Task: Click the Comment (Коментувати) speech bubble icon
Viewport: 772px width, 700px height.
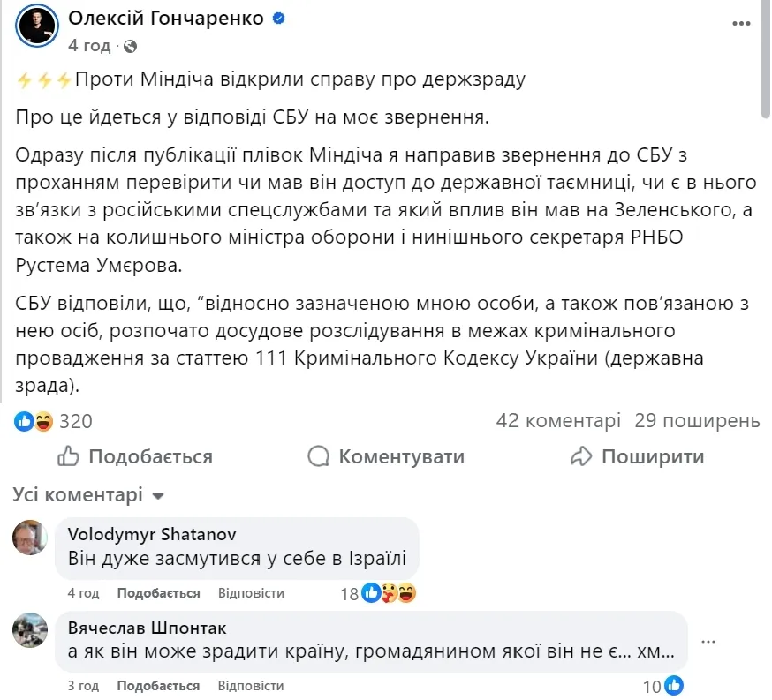Action: [x=316, y=456]
